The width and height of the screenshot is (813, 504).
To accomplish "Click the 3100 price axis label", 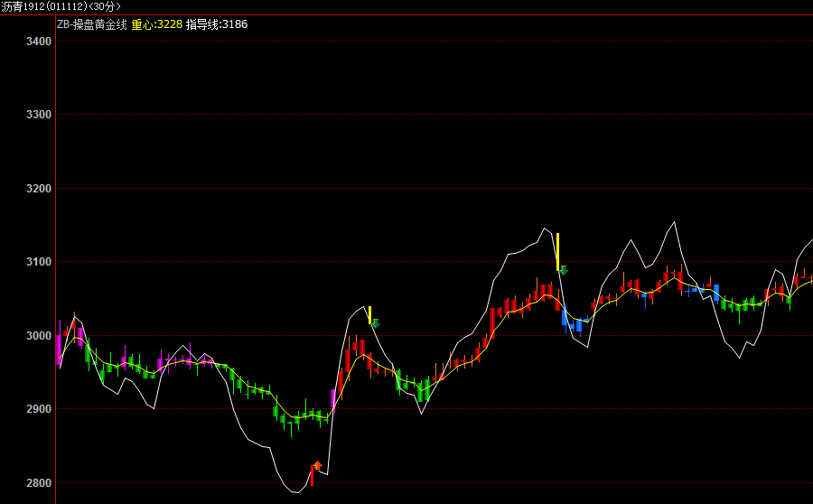I will [x=39, y=262].
